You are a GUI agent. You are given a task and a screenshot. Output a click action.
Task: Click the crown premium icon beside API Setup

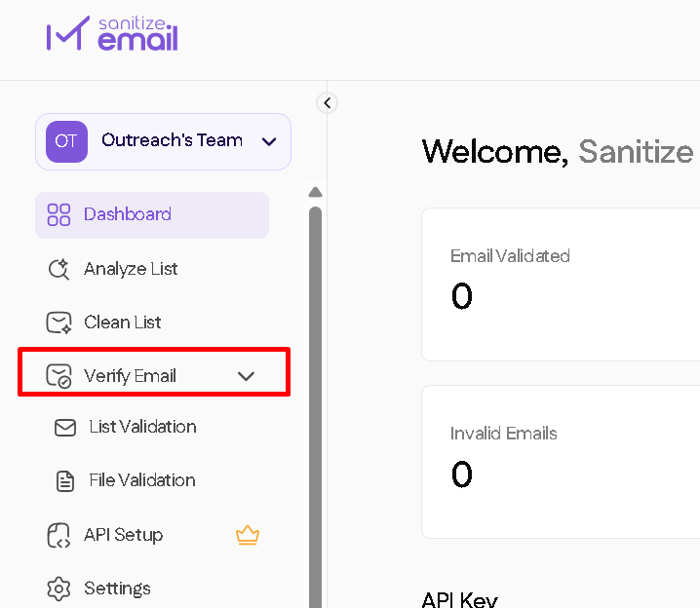point(248,535)
